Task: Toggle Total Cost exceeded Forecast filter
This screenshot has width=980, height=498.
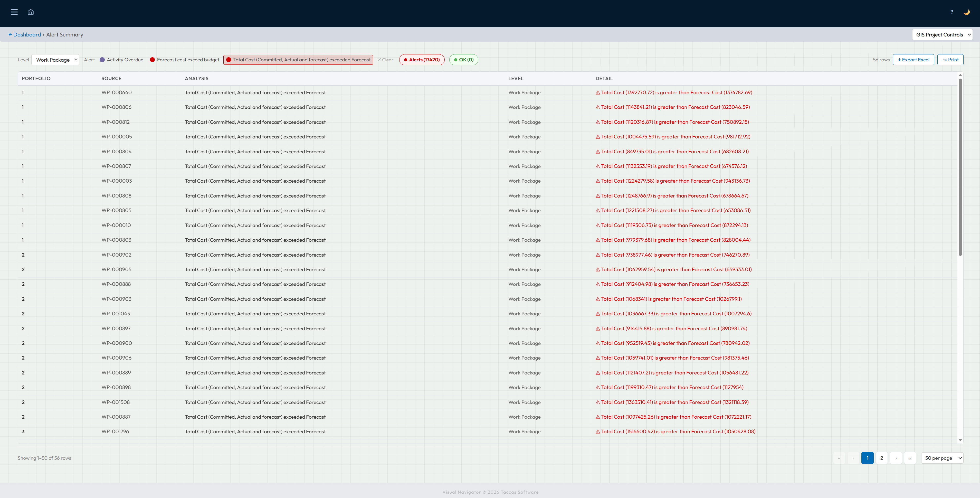Action: [x=298, y=60]
